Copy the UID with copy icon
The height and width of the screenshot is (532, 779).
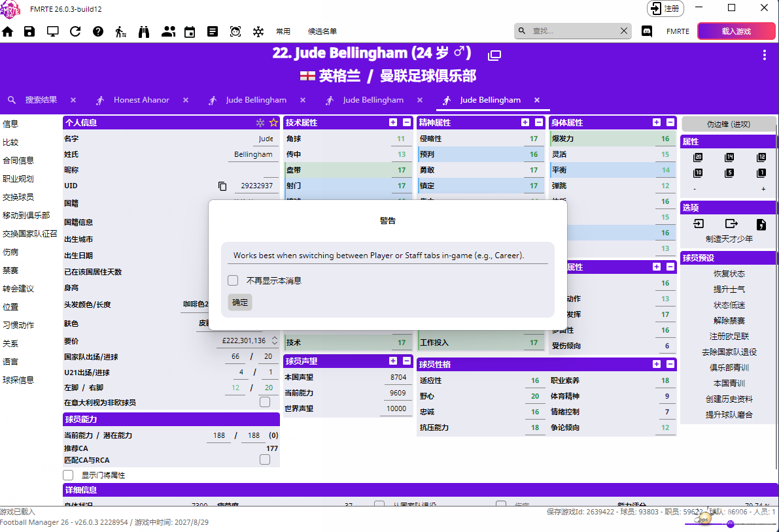222,186
